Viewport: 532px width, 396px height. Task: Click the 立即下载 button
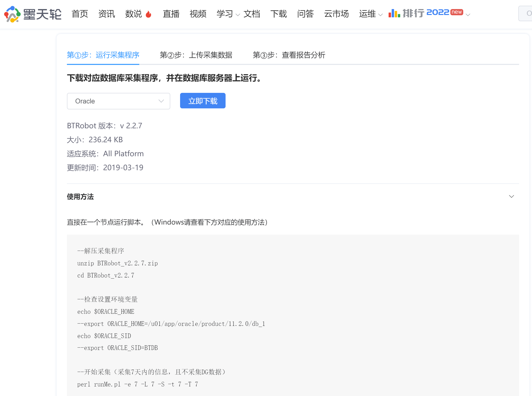coord(203,101)
